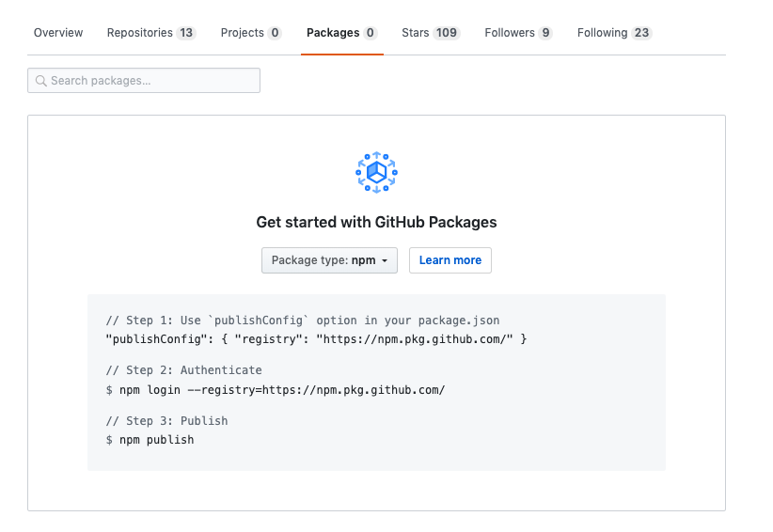Open the Repositories tab
The width and height of the screenshot is (773, 532).
[x=140, y=33]
